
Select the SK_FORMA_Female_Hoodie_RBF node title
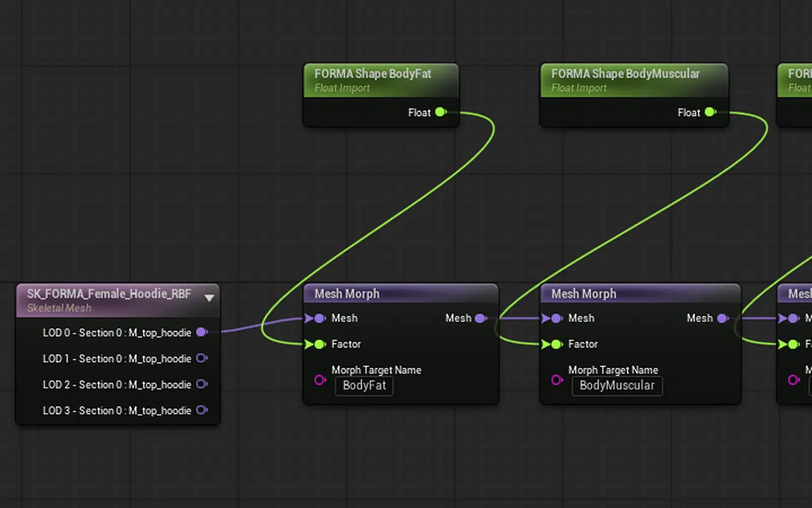[x=109, y=294]
